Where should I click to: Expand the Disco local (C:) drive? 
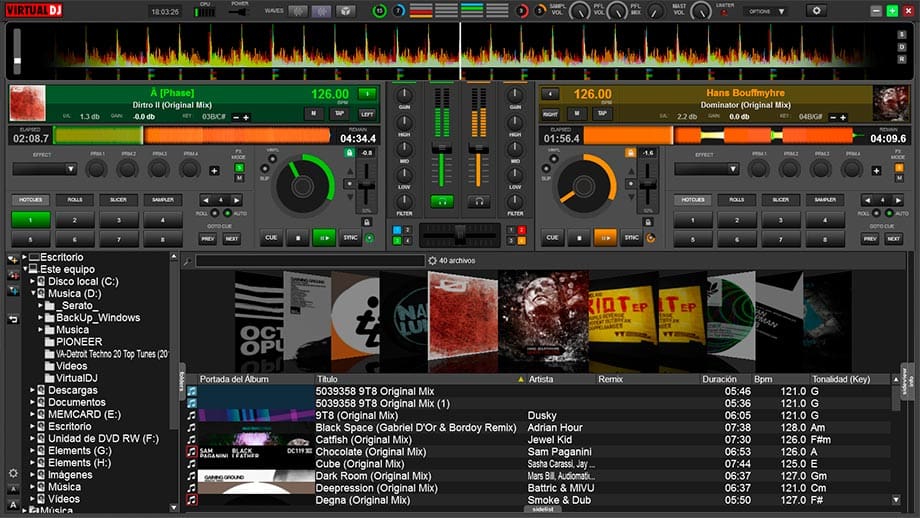tap(33, 282)
